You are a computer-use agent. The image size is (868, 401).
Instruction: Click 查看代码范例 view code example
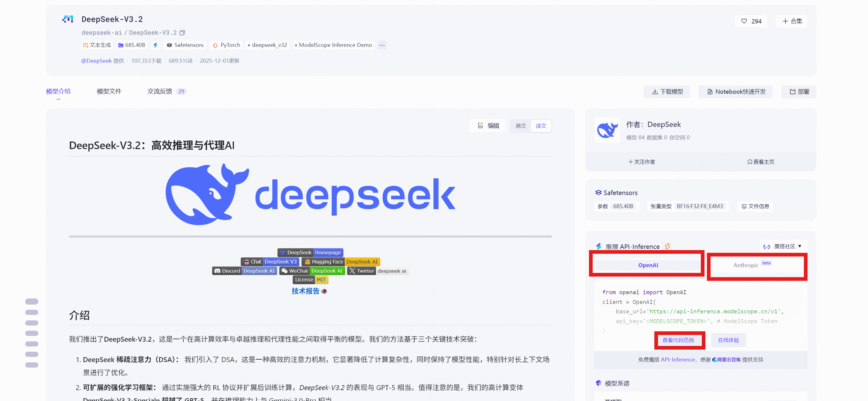pyautogui.click(x=678, y=340)
